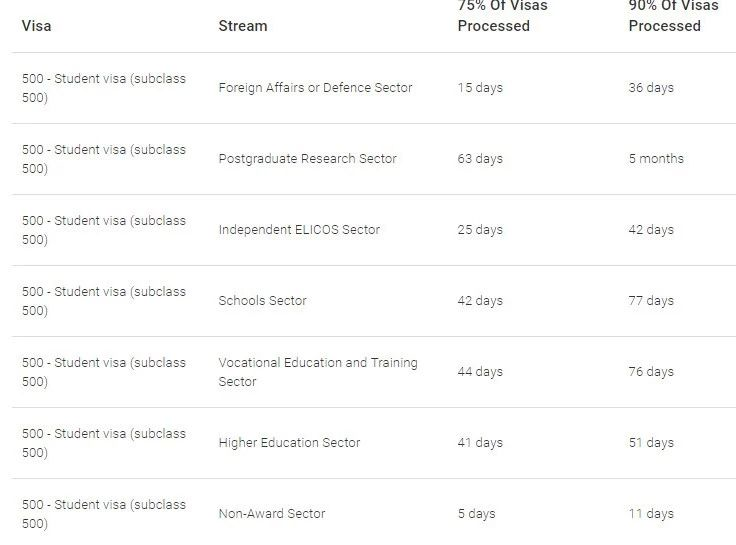Click the 25 days value for Independent ELICOS

(480, 230)
